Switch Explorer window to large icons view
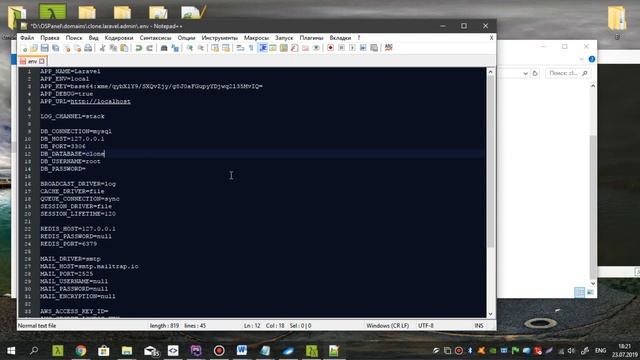This screenshot has height=360, width=640. [590, 292]
